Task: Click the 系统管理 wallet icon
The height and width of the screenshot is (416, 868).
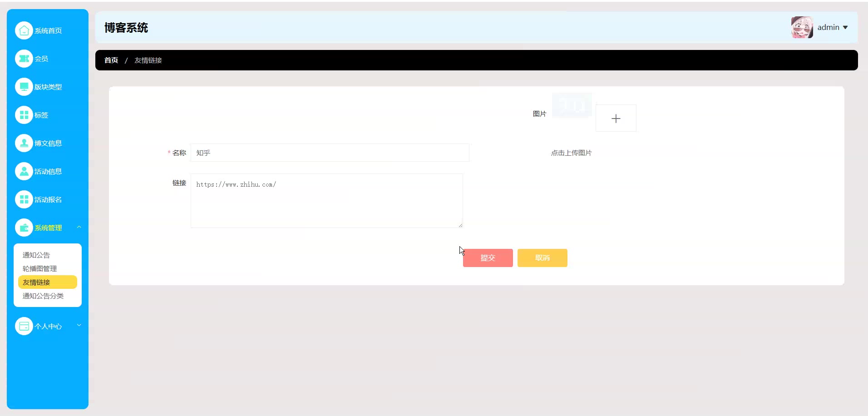Action: pos(24,228)
